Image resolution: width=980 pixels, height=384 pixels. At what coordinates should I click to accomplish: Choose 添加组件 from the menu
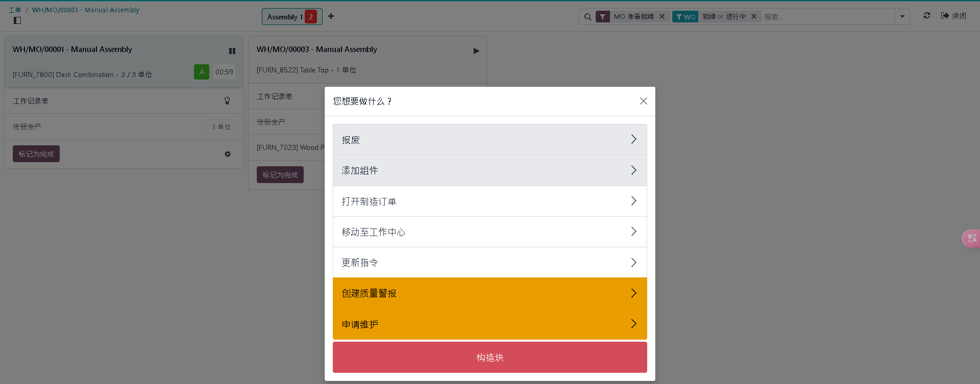click(x=489, y=170)
